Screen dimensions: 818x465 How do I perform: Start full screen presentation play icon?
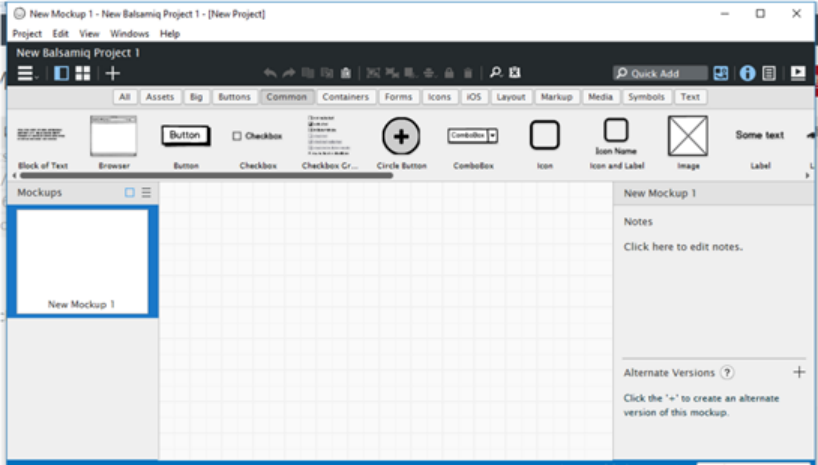coord(798,73)
